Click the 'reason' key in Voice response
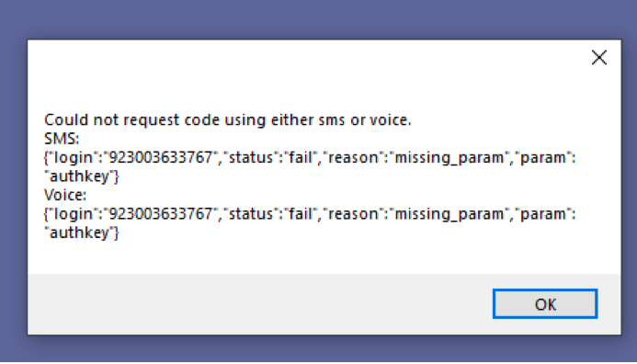This screenshot has height=364, width=637. click(x=353, y=214)
